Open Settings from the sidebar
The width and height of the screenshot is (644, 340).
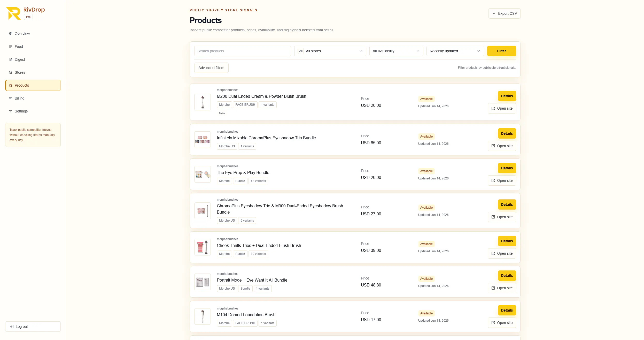[x=33, y=111]
